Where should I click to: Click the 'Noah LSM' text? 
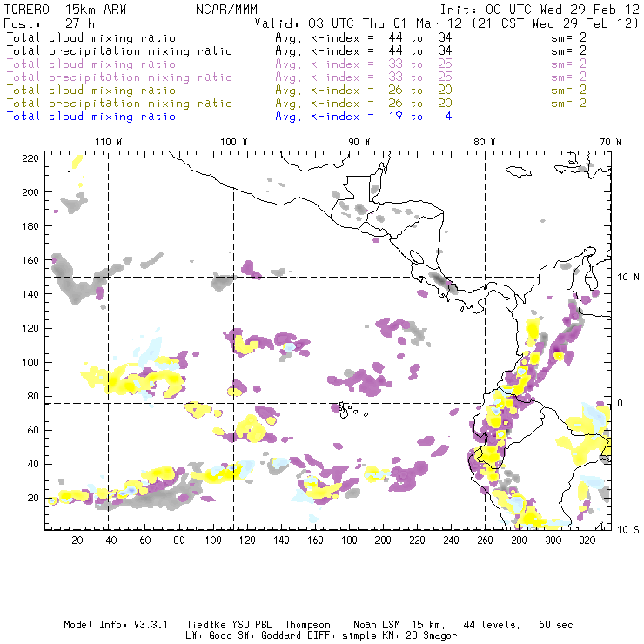tap(377, 625)
